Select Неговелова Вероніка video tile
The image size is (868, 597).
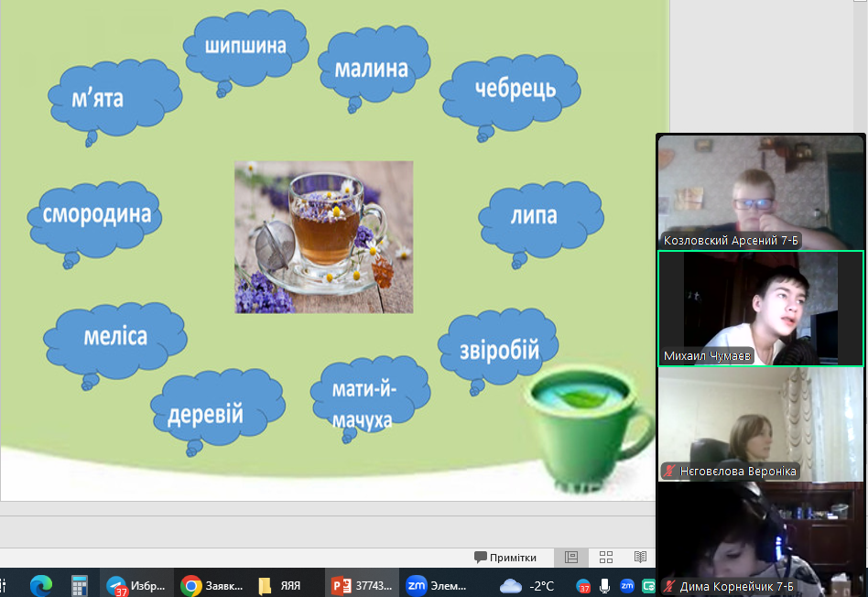(x=761, y=424)
